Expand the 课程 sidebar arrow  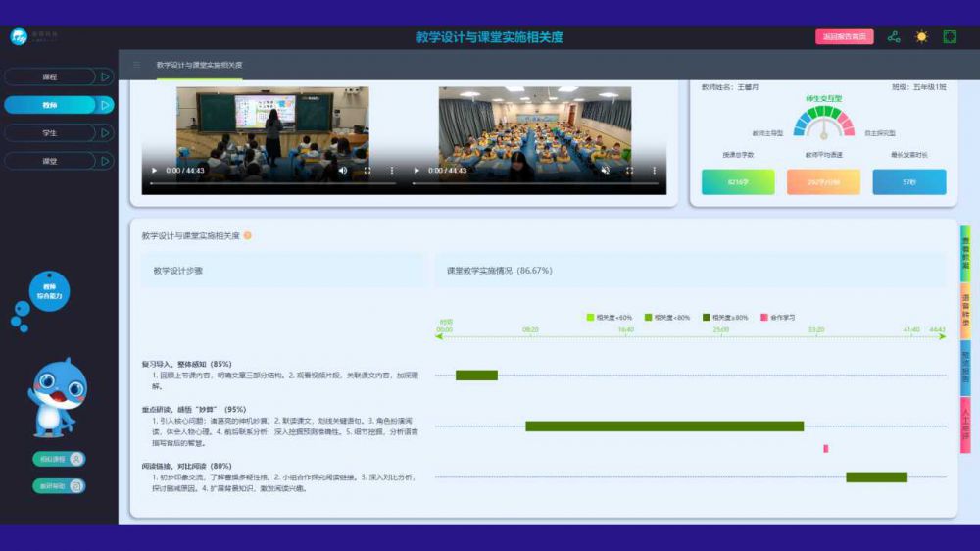105,76
